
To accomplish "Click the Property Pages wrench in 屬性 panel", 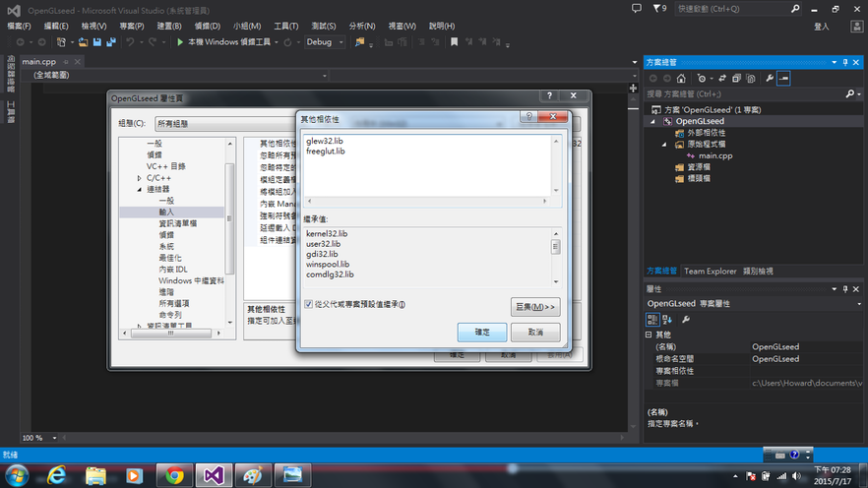I will pos(686,319).
